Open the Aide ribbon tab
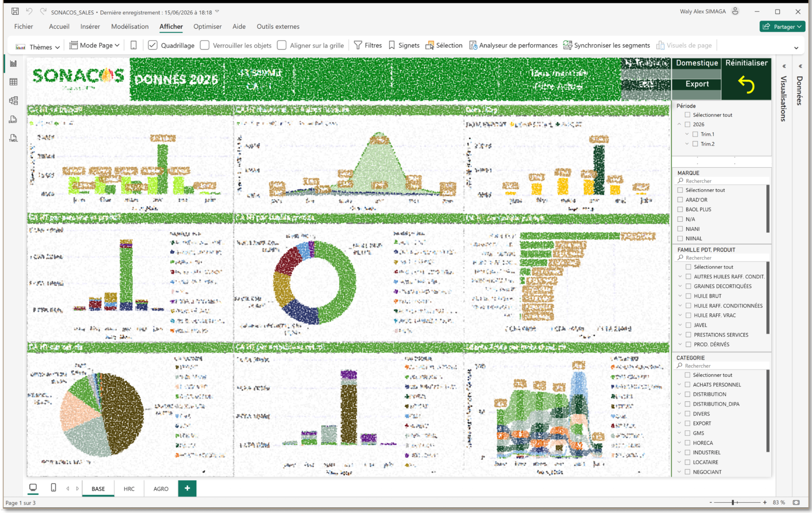 (239, 27)
